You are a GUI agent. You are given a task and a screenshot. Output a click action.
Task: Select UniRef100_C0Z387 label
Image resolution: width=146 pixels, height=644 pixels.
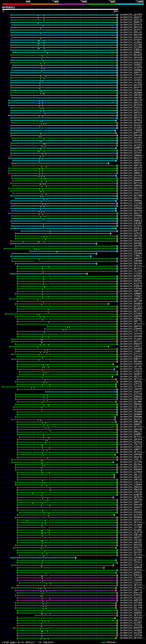(x=131, y=273)
